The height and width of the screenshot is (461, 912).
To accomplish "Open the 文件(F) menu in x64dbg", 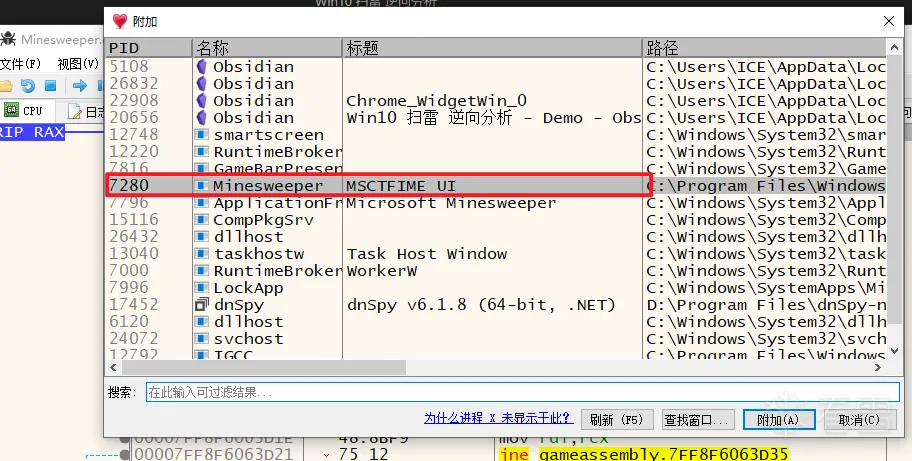I will coord(20,64).
